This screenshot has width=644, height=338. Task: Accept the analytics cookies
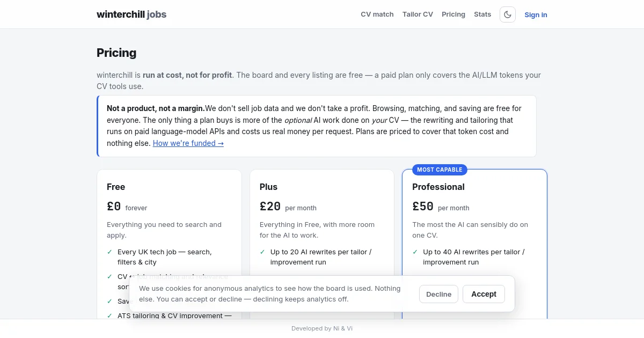(x=484, y=294)
